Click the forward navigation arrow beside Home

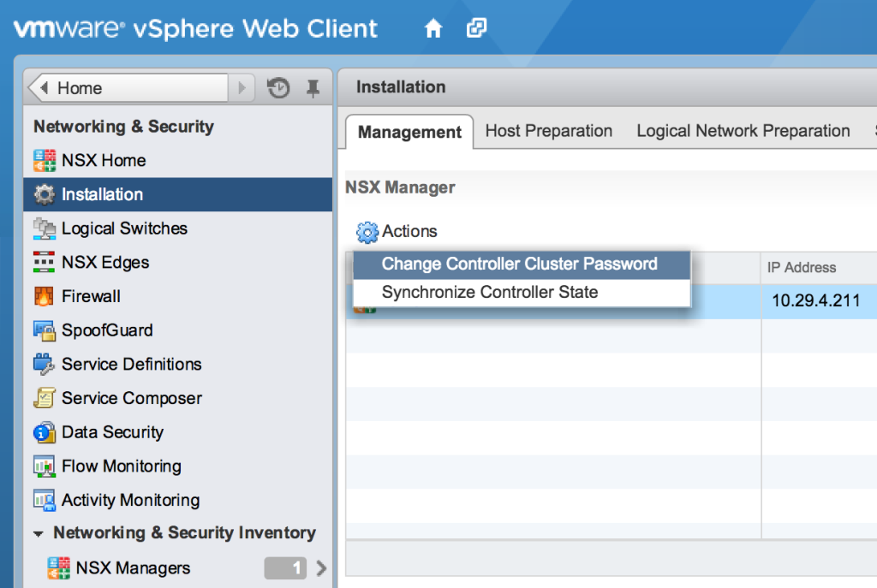[242, 88]
